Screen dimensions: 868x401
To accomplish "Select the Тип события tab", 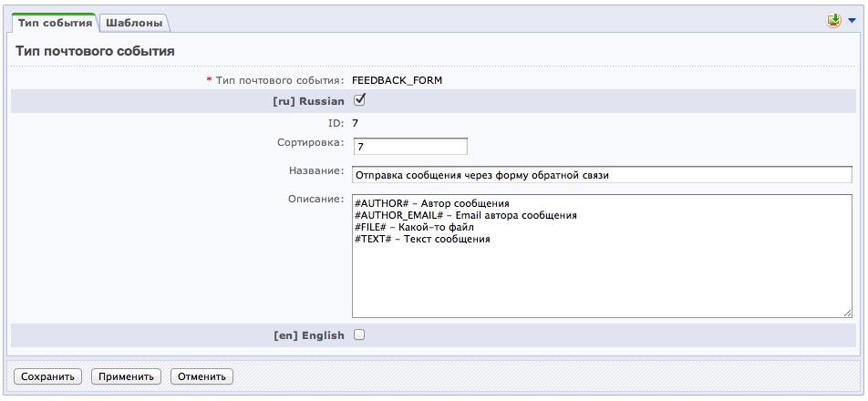I will click(56, 22).
